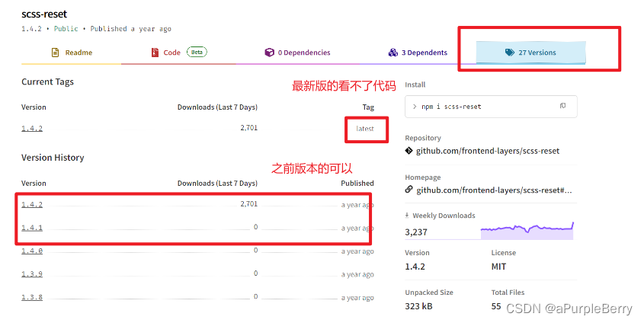
Task: Open version 1.4.2 under Current Tags
Action: tap(32, 129)
